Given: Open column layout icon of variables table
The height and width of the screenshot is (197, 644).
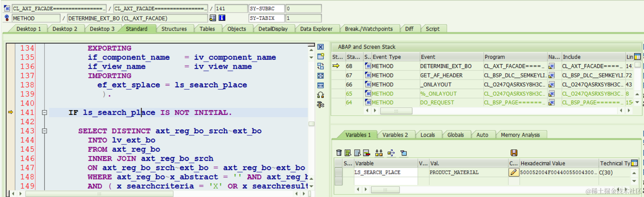Looking at the screenshot, I should tap(634, 163).
